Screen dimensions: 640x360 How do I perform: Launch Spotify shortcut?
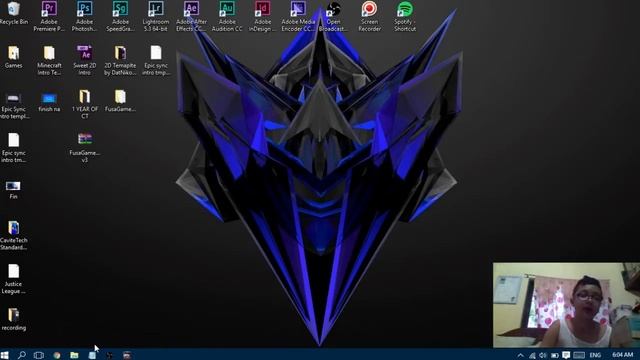click(405, 16)
